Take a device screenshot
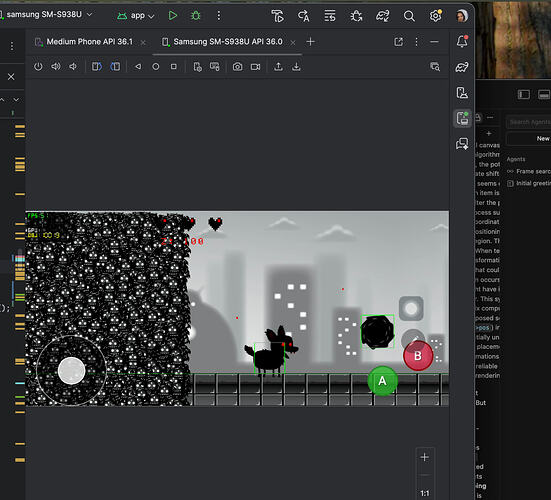The height and width of the screenshot is (500, 551). click(238, 66)
